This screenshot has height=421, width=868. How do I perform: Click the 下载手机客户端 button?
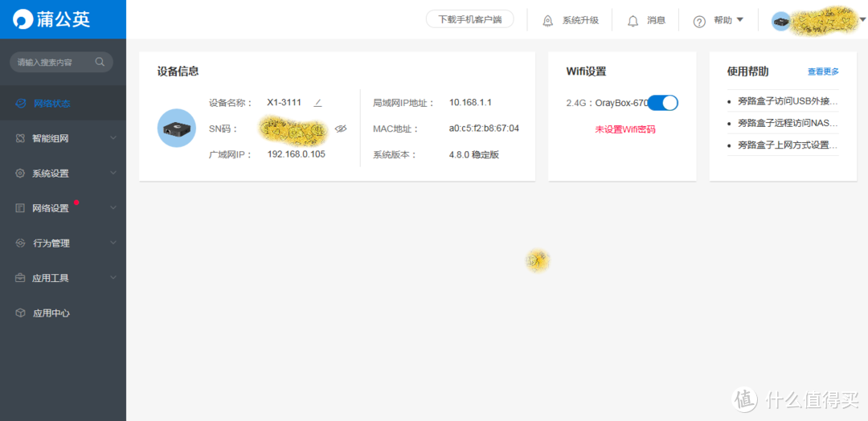pyautogui.click(x=470, y=18)
